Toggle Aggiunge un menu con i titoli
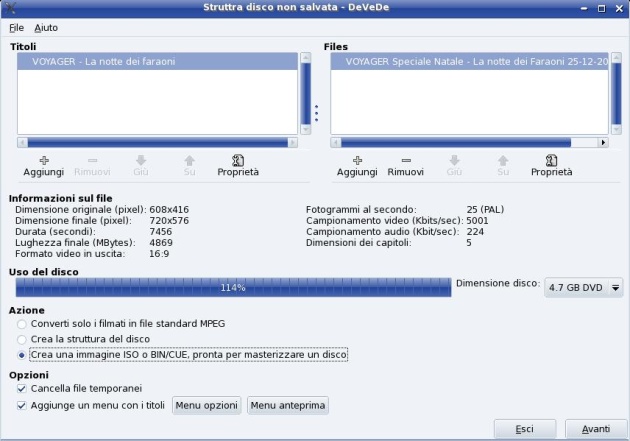The height and width of the screenshot is (441, 630). 22,405
